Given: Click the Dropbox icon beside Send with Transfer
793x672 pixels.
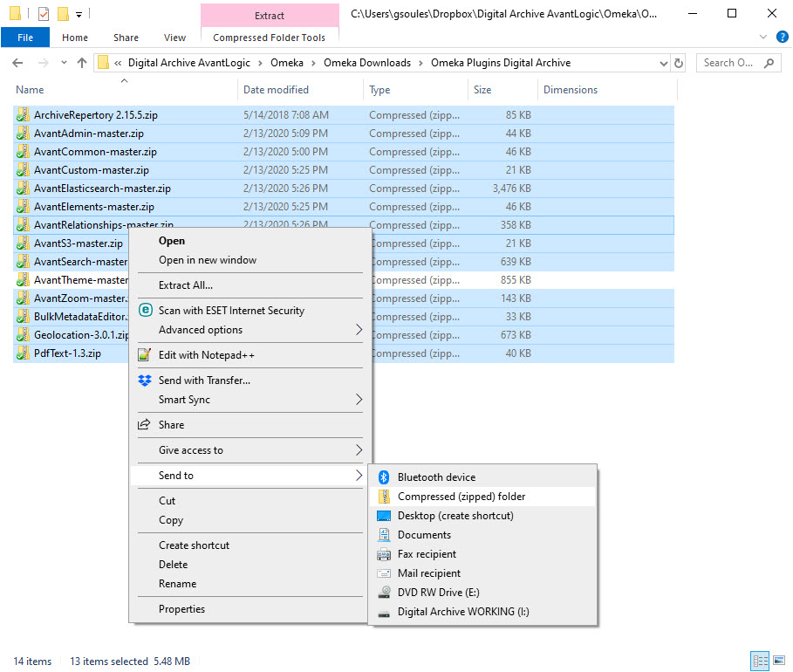Looking at the screenshot, I should coord(145,381).
